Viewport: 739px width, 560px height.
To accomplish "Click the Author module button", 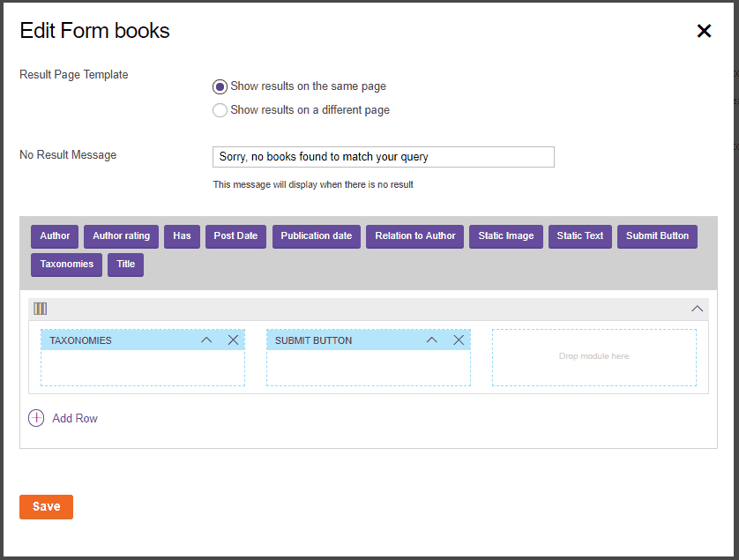I will click(55, 236).
